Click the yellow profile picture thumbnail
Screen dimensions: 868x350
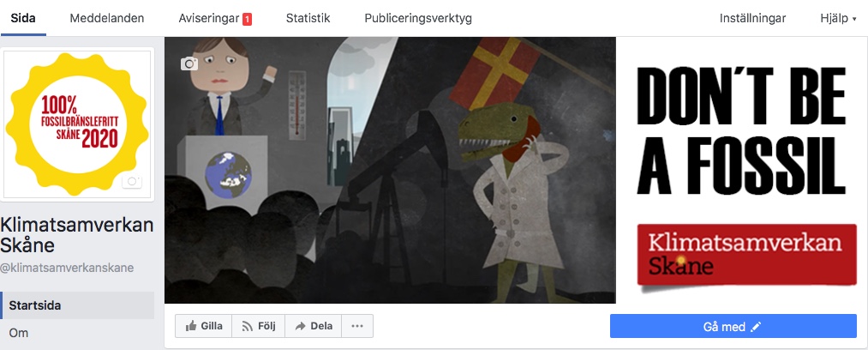[x=77, y=124]
